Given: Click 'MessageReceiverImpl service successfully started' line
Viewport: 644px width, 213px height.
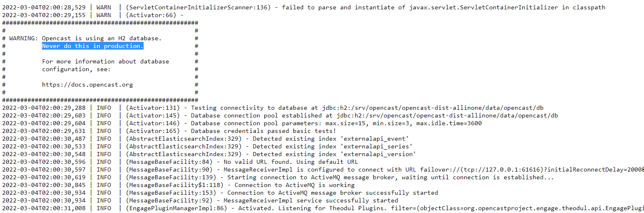Looking at the screenshot, I should click(x=200, y=200).
